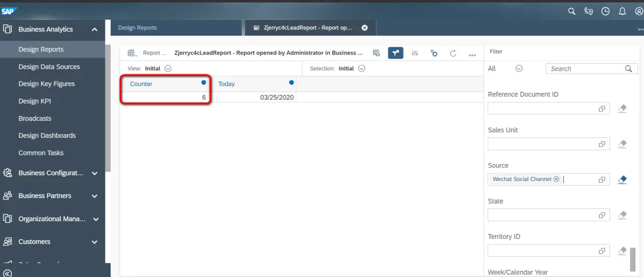Open Design Data Sources
This screenshot has height=277, width=644.
coord(49,67)
